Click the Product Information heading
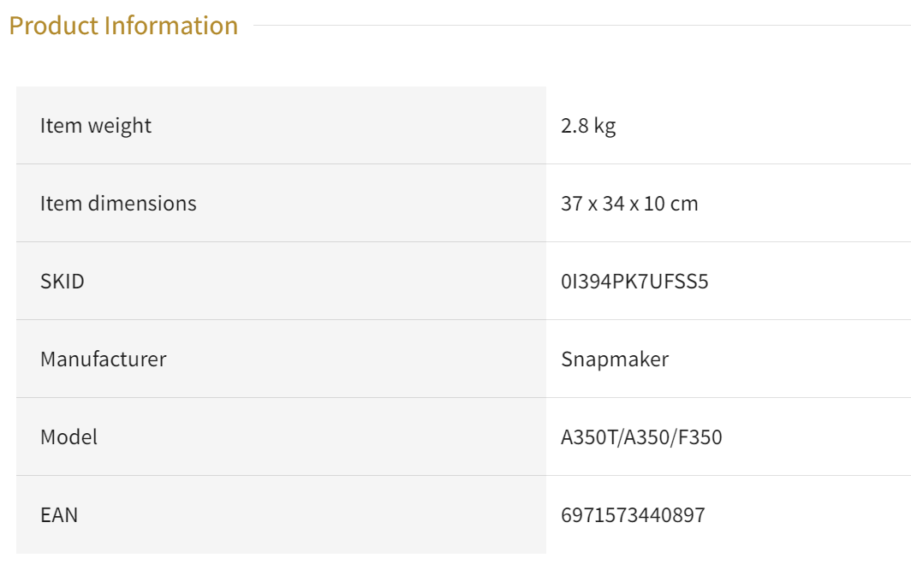Image resolution: width=911 pixels, height=588 pixels. coord(123,26)
